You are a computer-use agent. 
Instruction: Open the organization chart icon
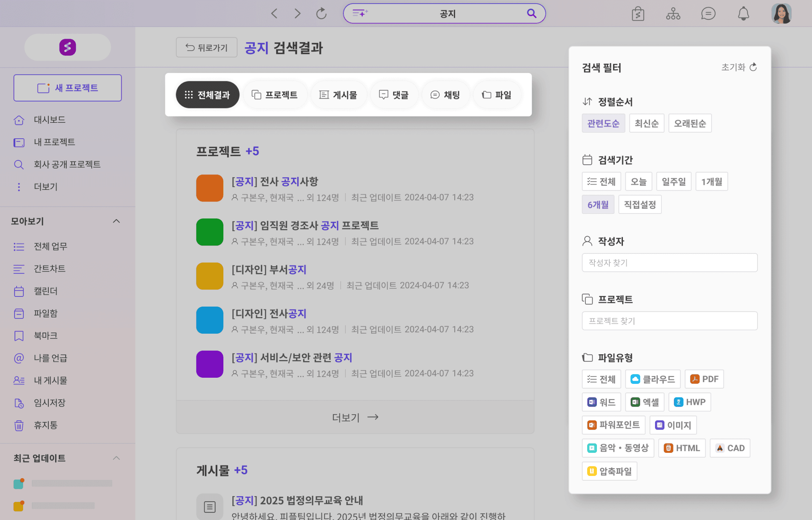click(673, 14)
